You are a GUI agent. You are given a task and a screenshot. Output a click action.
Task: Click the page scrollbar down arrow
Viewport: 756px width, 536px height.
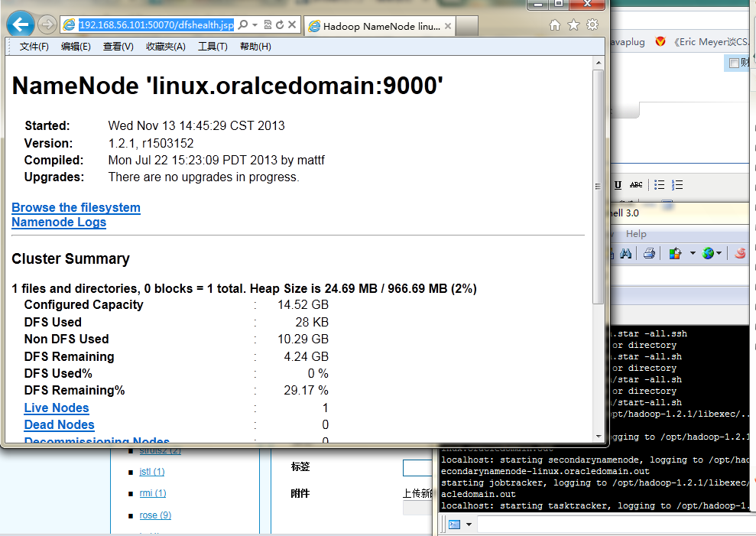point(599,436)
